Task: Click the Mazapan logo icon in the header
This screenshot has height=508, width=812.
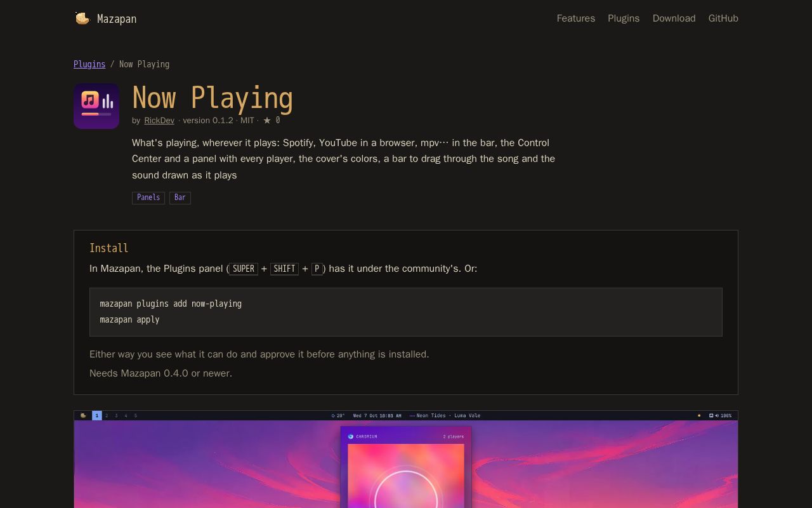Action: point(82,18)
